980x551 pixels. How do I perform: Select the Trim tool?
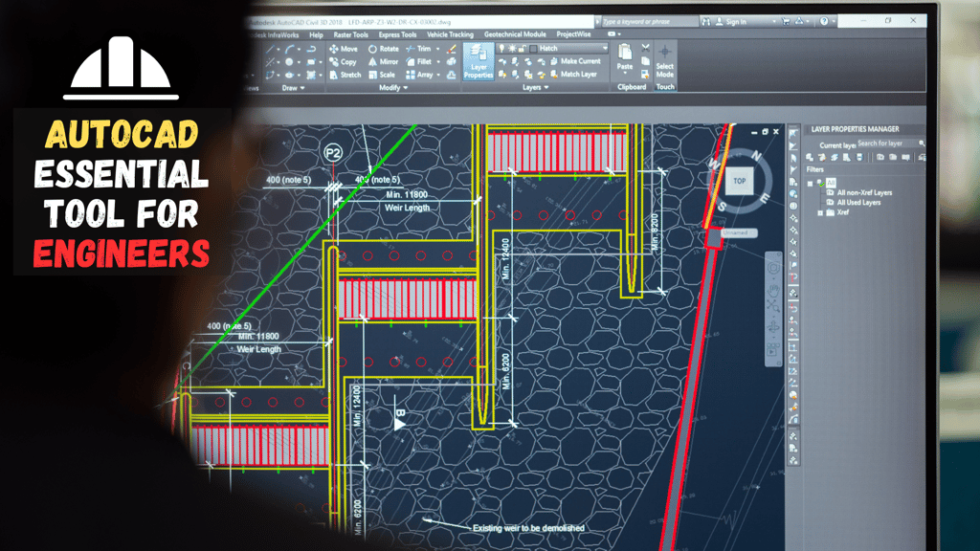click(418, 49)
